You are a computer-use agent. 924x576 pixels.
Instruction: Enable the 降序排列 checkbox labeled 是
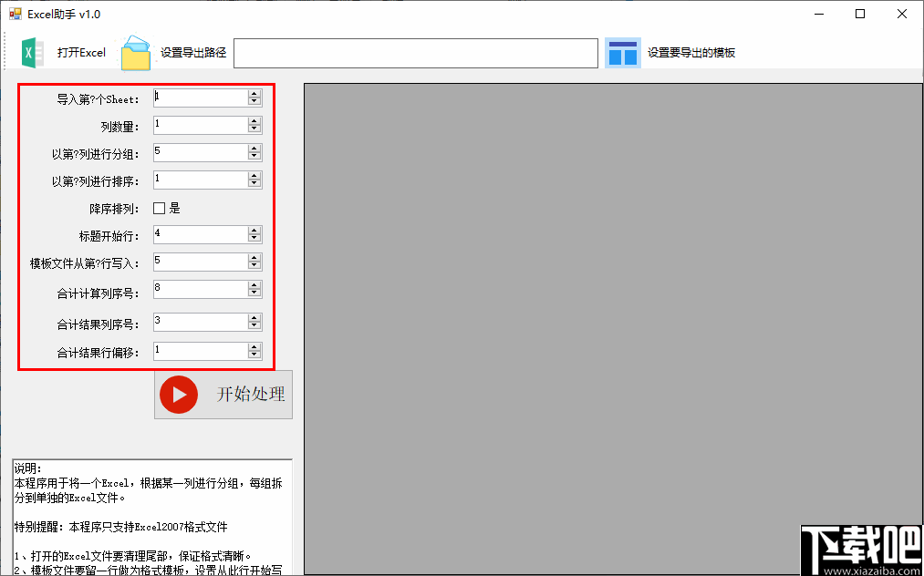pyautogui.click(x=160, y=207)
